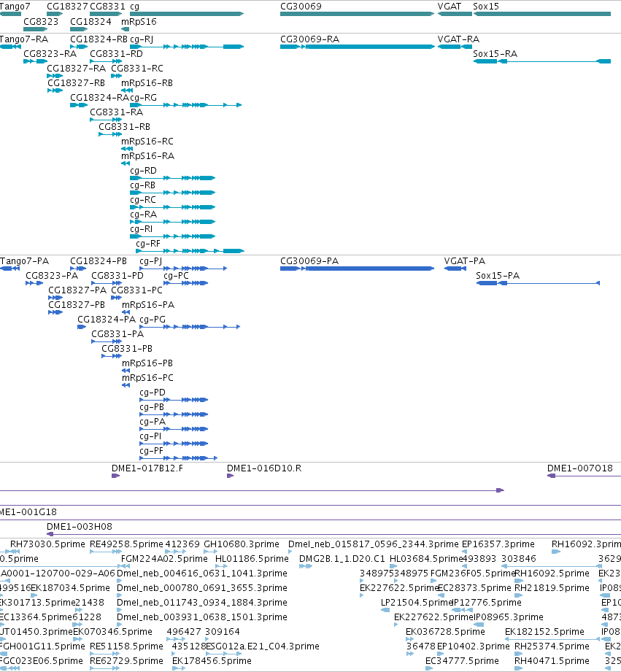Click the CG8323-RA transcript label
Image resolution: width=621 pixels, height=672 pixels.
coord(50,54)
